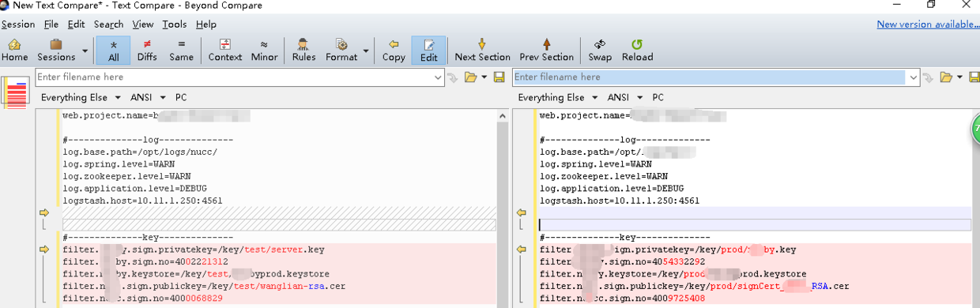Image resolution: width=980 pixels, height=308 pixels.
Task: Click right line ending in 4009725408
Action: (x=623, y=299)
